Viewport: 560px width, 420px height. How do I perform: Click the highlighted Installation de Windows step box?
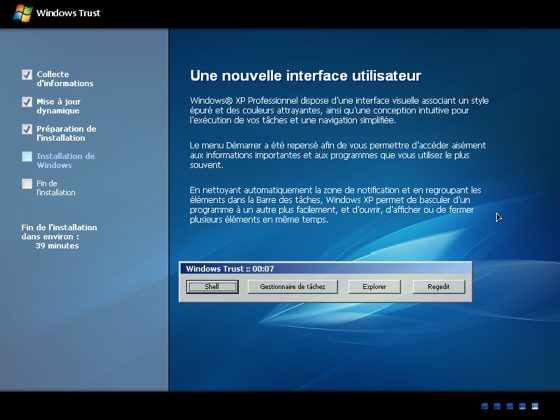(x=27, y=156)
